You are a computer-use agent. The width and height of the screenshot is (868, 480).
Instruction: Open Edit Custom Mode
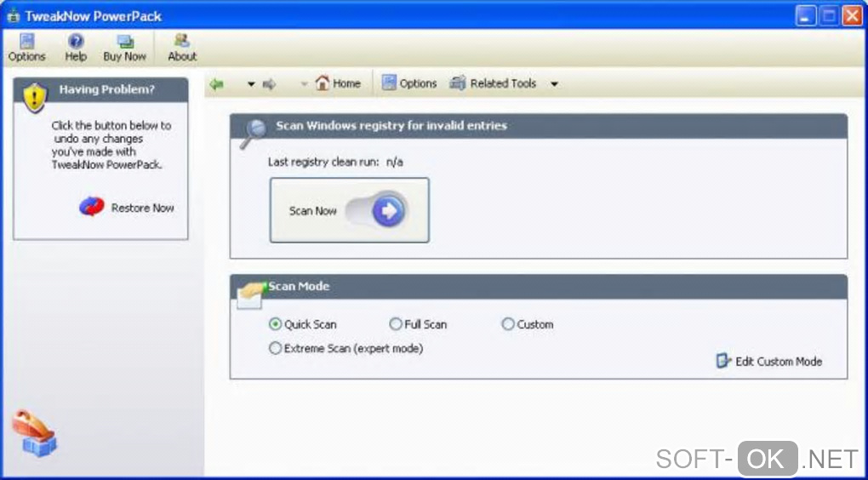pyautogui.click(x=769, y=362)
